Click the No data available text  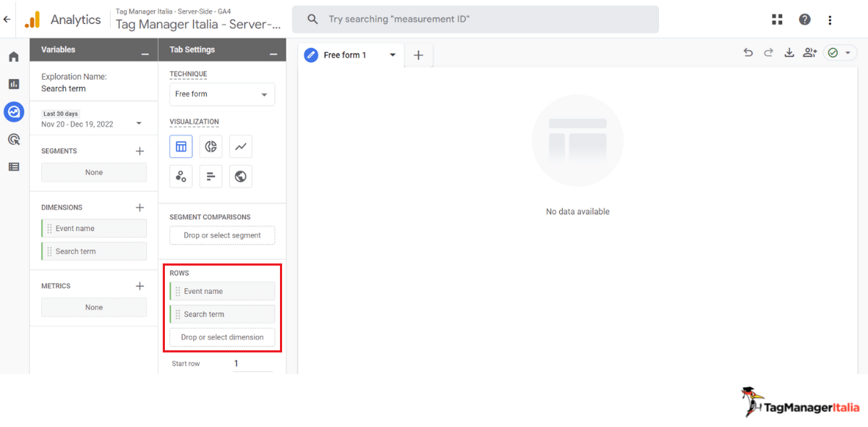click(578, 212)
